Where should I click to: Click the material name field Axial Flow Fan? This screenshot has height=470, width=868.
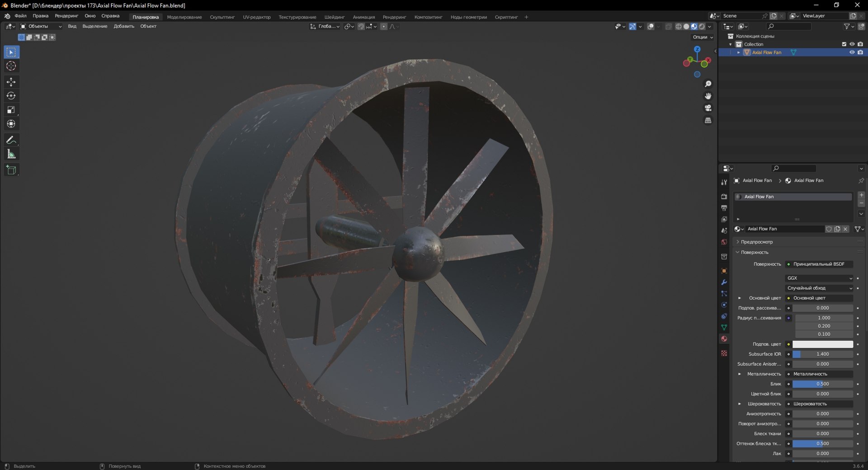(784, 229)
